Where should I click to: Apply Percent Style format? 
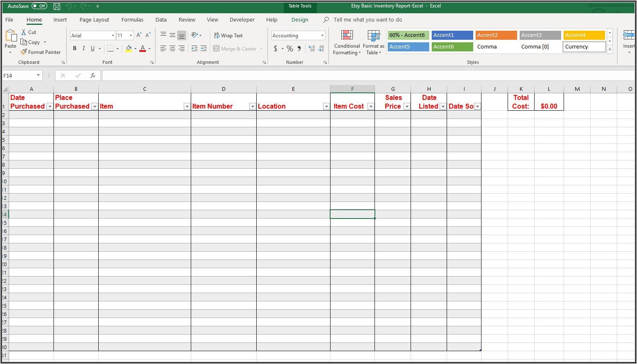coord(289,49)
